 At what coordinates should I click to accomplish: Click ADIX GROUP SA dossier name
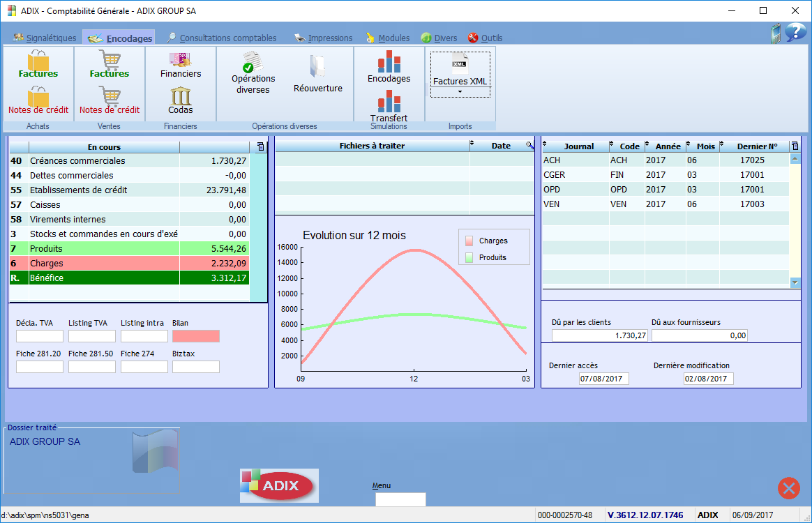[45, 441]
